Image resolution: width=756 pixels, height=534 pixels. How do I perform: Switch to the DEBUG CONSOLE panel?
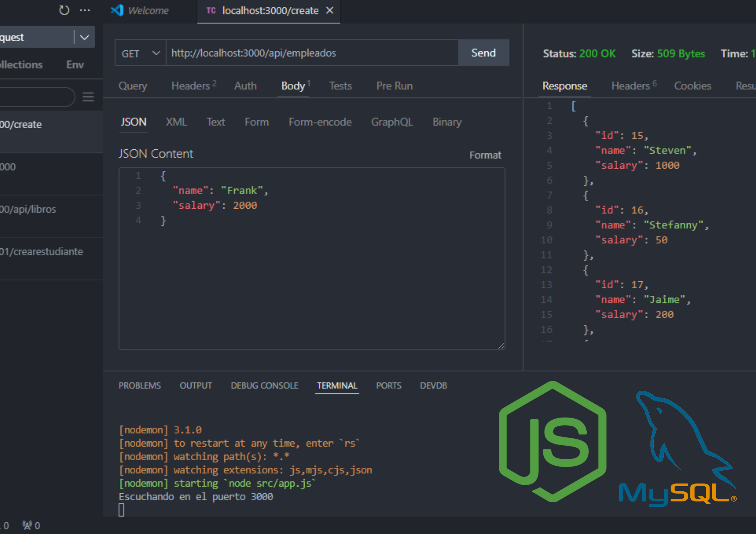(264, 385)
